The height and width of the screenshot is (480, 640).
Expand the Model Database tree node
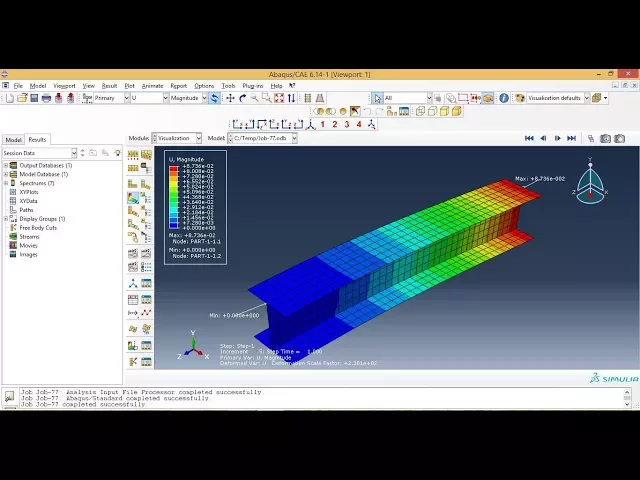(x=6, y=174)
